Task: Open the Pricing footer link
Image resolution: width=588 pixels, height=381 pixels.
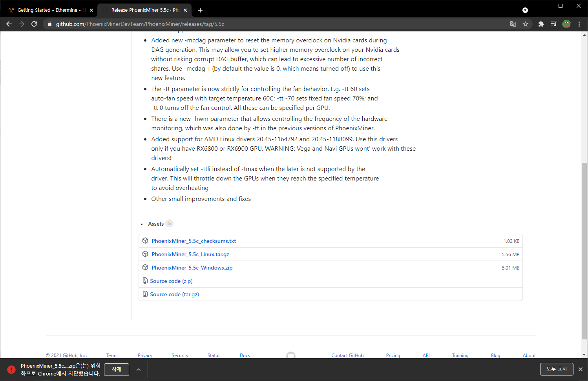Action: click(393, 355)
